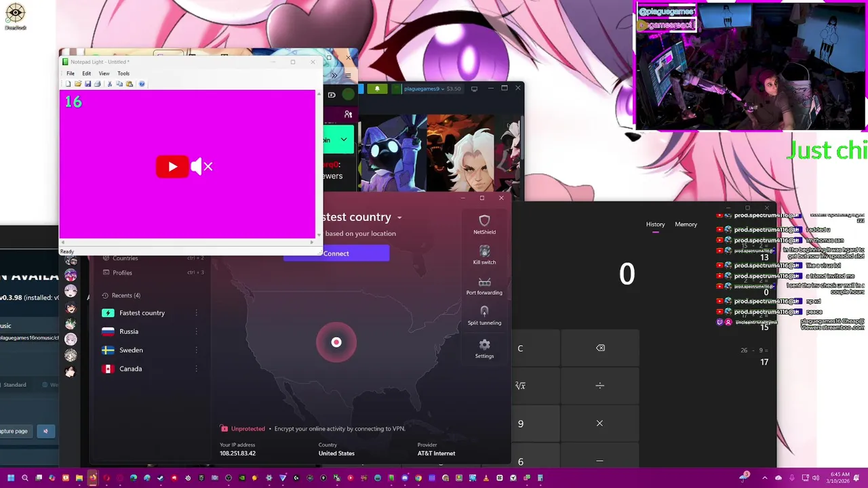868x488 pixels.
Task: Open Port forwarding in the VPN sidebar
Action: pos(484,285)
